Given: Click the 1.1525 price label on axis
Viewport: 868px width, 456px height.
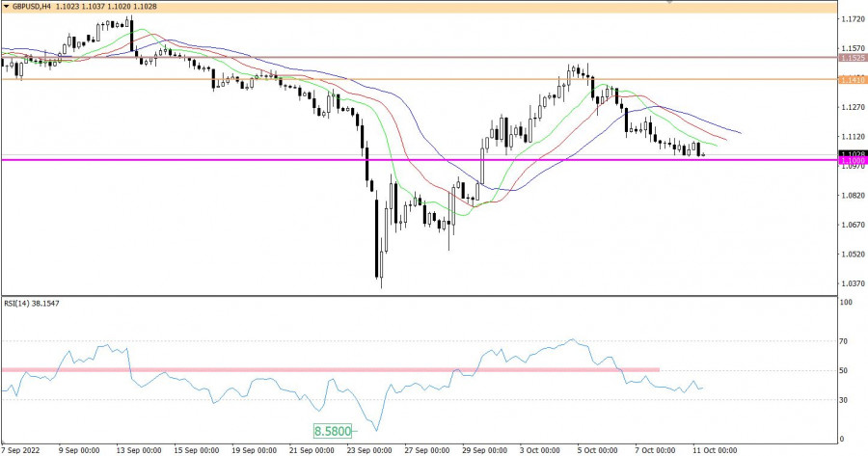Looking at the screenshot, I should click(x=852, y=58).
